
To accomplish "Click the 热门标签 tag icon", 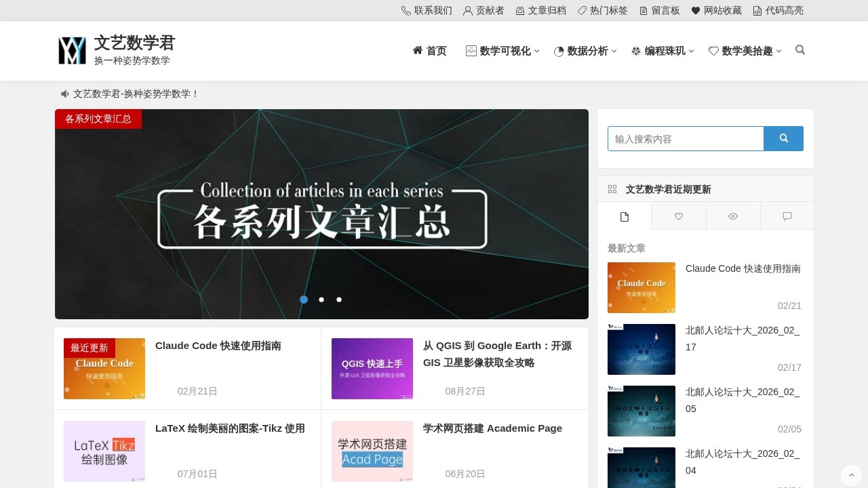I will tap(581, 10).
